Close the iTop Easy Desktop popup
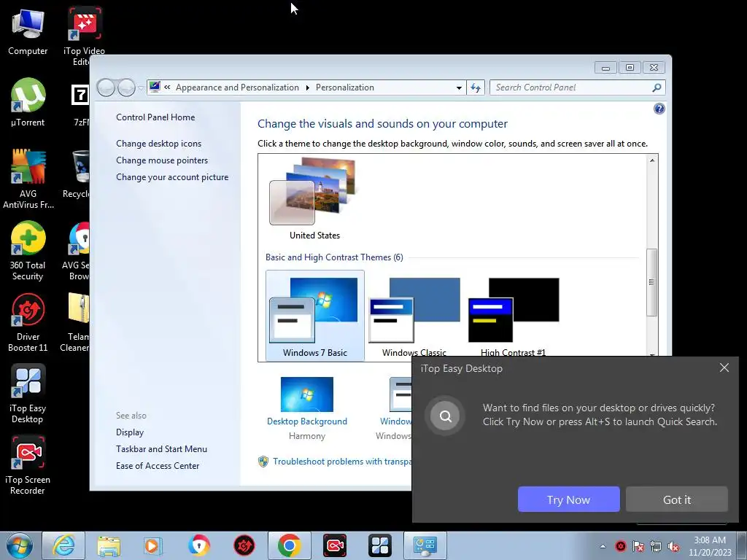 point(724,367)
